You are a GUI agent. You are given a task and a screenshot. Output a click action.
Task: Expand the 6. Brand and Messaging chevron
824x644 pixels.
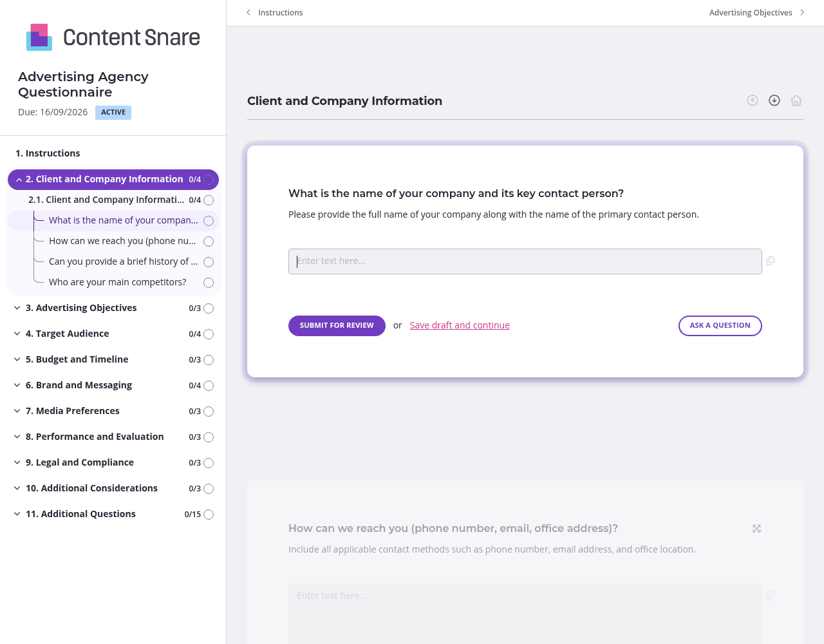pyautogui.click(x=17, y=385)
